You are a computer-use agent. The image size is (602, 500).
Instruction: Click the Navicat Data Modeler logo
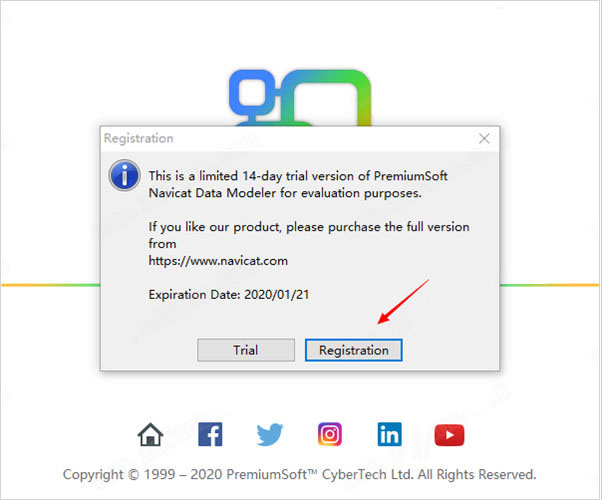300,98
